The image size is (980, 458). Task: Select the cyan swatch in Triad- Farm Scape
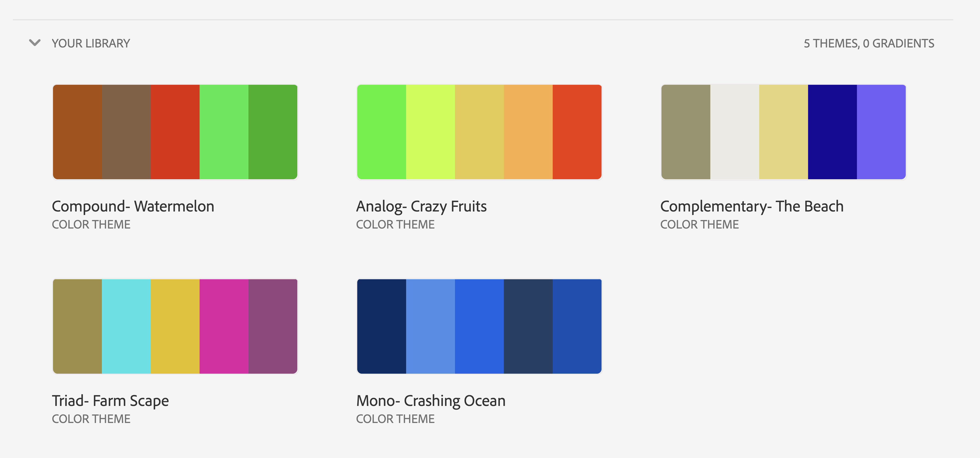coord(126,326)
